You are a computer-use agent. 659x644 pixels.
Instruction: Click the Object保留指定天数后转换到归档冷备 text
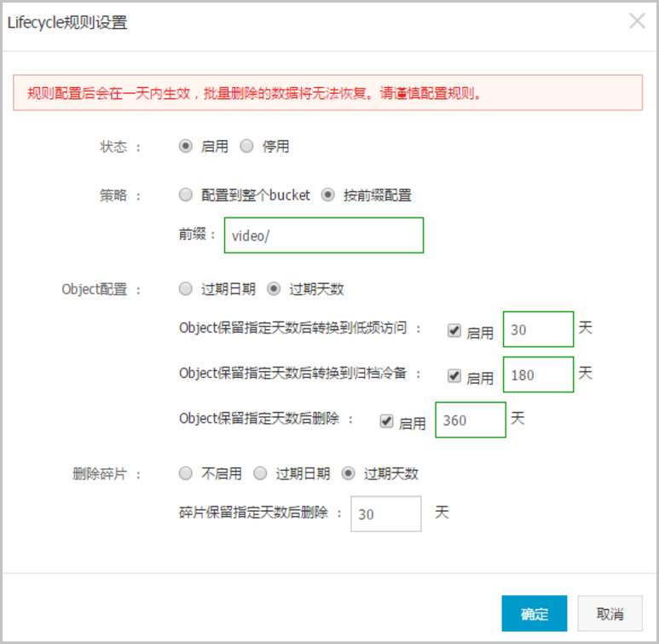tap(293, 373)
